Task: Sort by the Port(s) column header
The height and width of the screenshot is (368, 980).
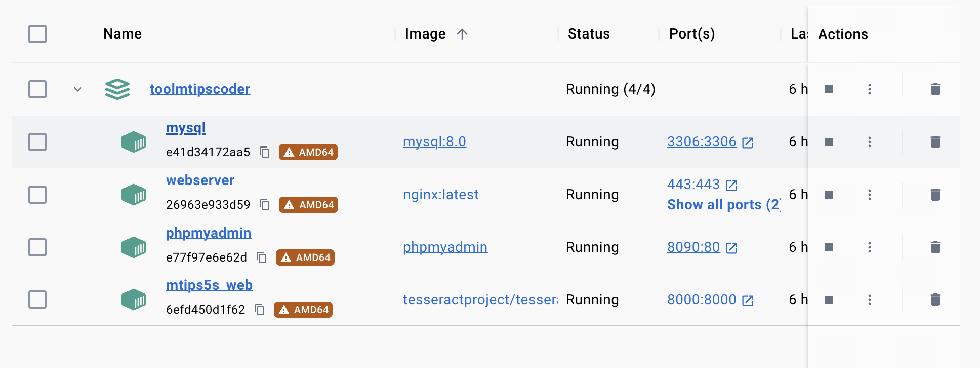Action: [x=692, y=34]
